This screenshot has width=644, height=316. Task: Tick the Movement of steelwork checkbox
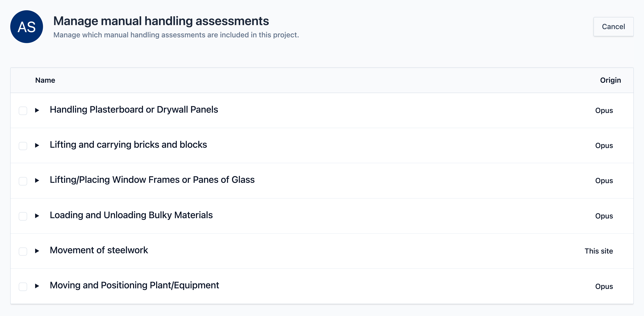click(x=23, y=251)
